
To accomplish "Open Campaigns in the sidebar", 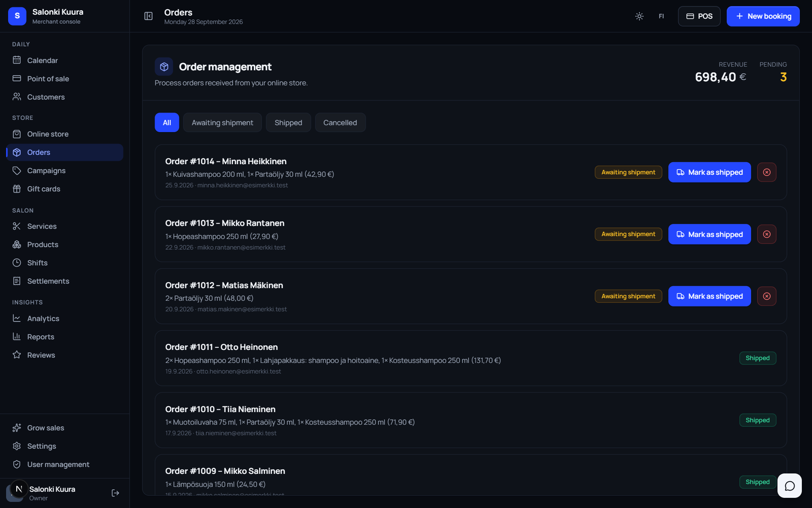I will point(64,171).
